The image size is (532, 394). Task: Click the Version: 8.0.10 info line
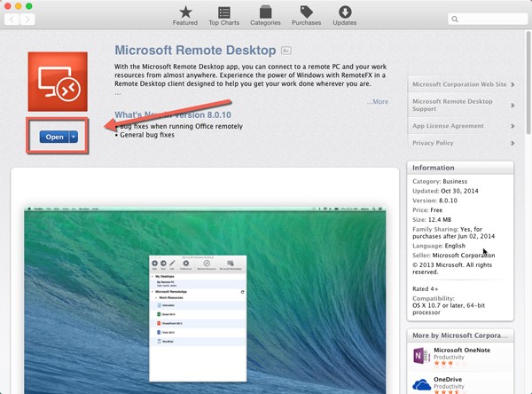pyautogui.click(x=434, y=201)
